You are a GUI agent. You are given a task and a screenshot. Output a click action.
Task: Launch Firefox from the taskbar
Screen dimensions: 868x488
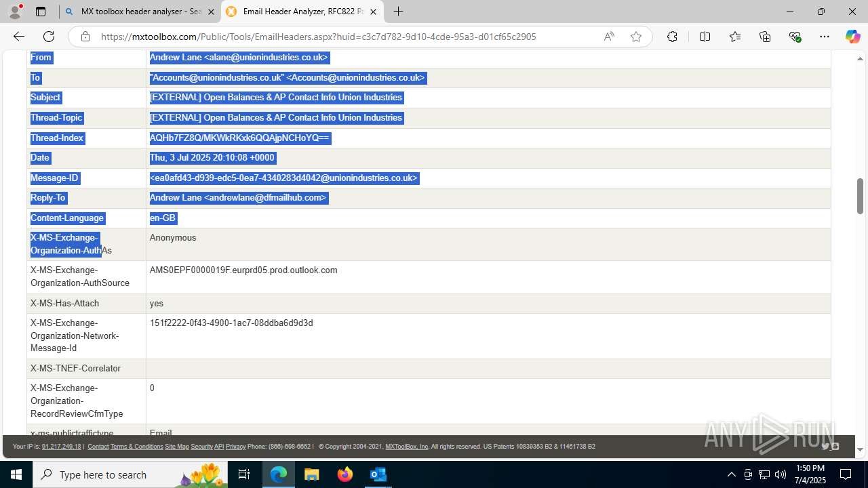tap(344, 474)
